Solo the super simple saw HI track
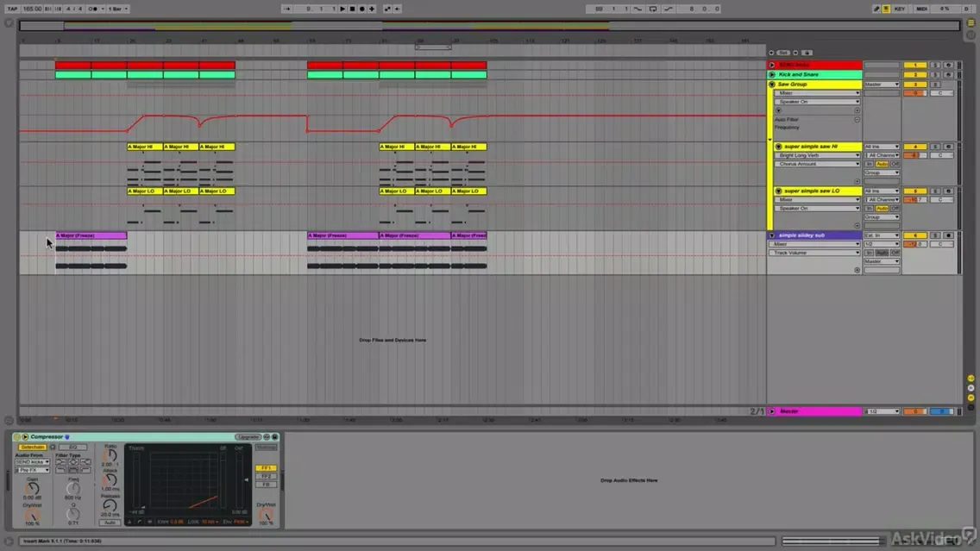 935,147
